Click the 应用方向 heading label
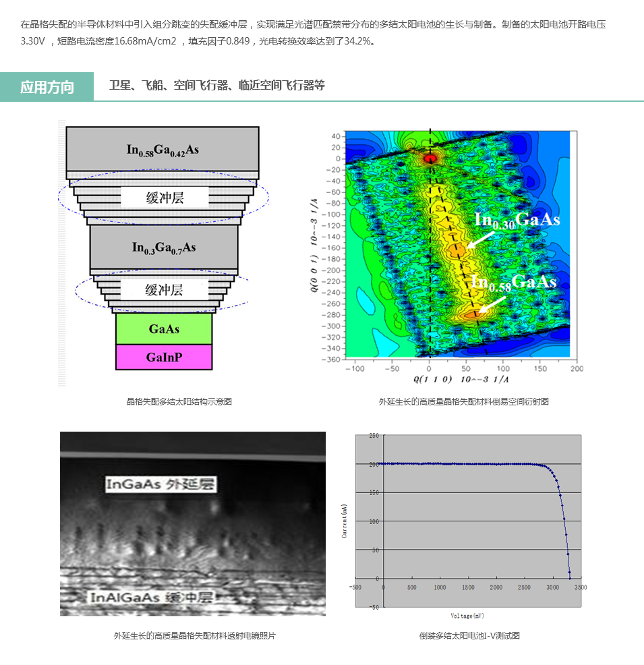 (47, 87)
